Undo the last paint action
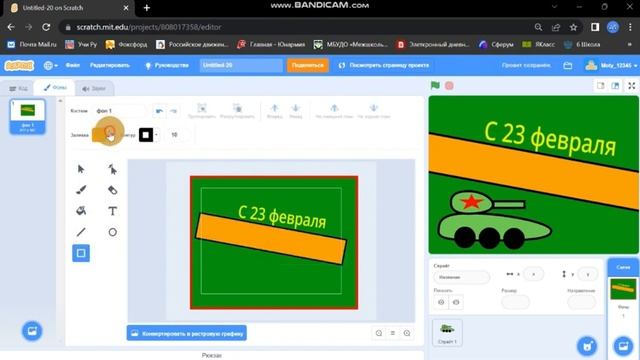The width and height of the screenshot is (640, 360). click(x=159, y=111)
